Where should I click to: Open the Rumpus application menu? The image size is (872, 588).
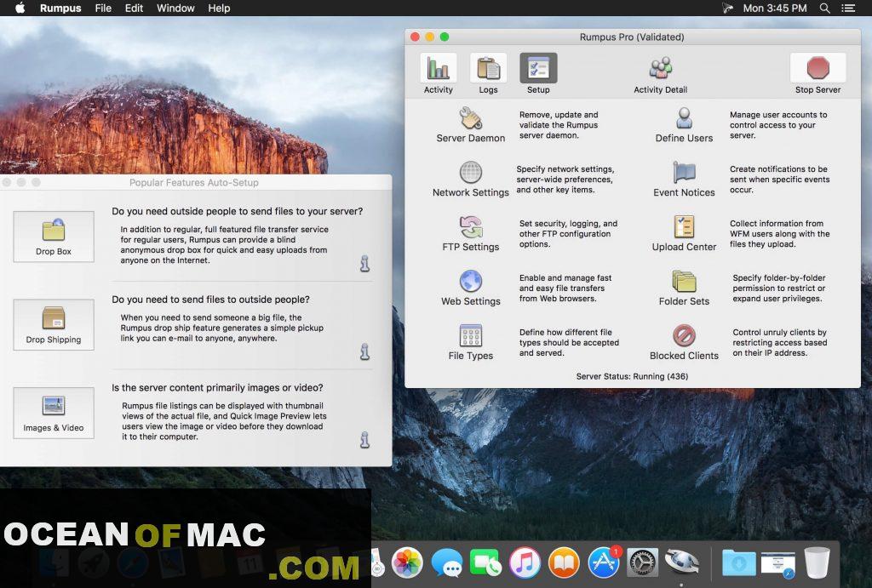(x=60, y=9)
